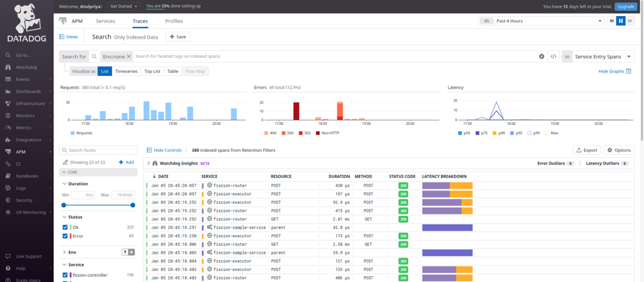Open the Monitors sidebar icon
The image size is (644, 282).
pos(8,115)
